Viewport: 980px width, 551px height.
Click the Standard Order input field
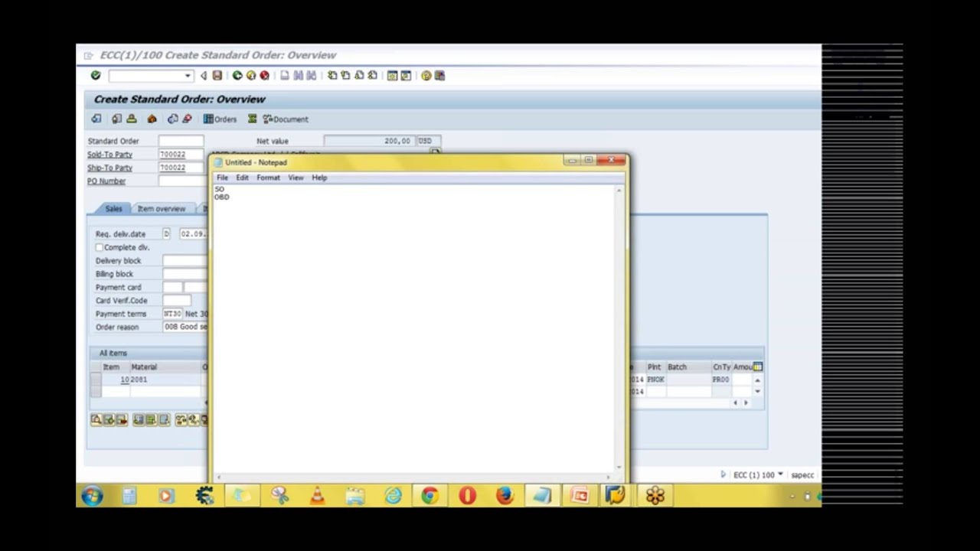coord(181,141)
